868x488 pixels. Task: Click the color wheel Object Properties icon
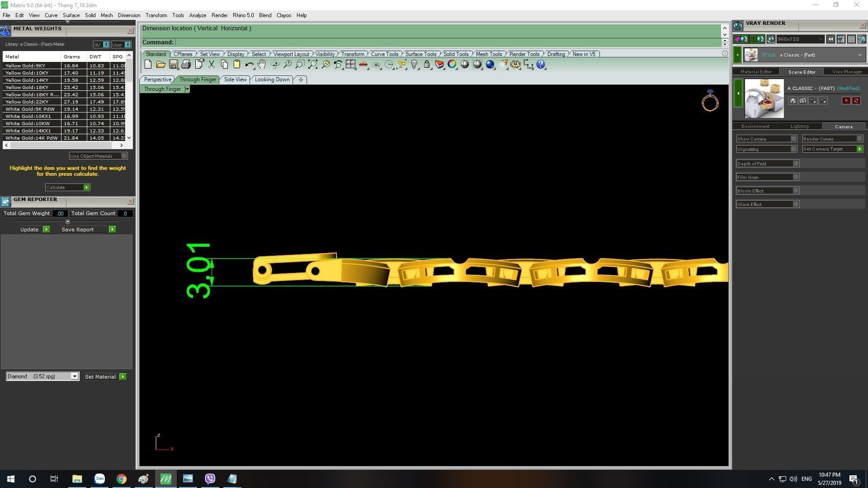tap(452, 65)
